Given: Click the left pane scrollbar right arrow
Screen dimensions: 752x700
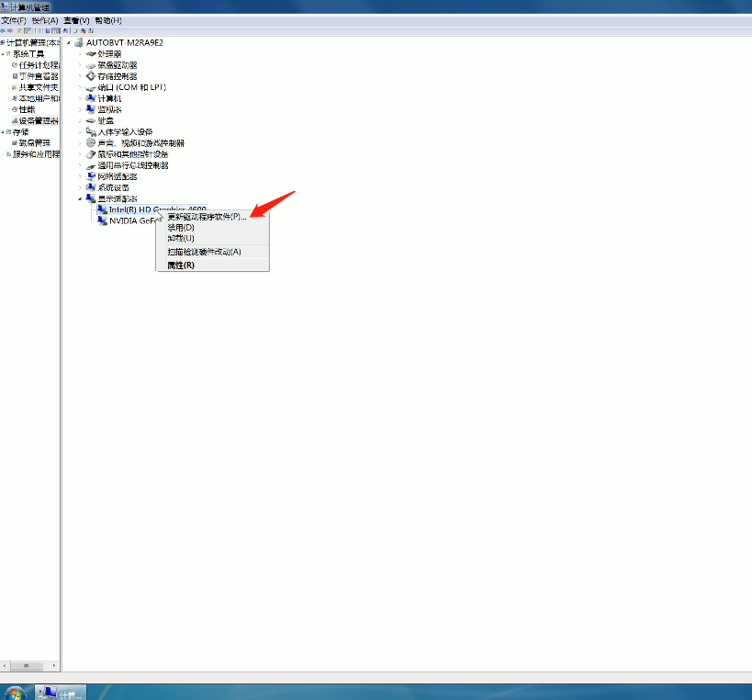Looking at the screenshot, I should (53, 665).
